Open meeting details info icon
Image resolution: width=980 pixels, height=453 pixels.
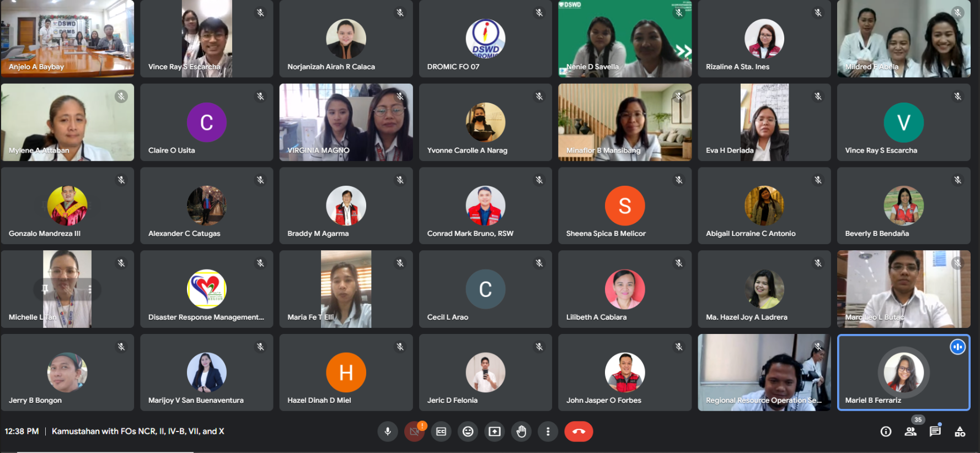click(x=886, y=432)
